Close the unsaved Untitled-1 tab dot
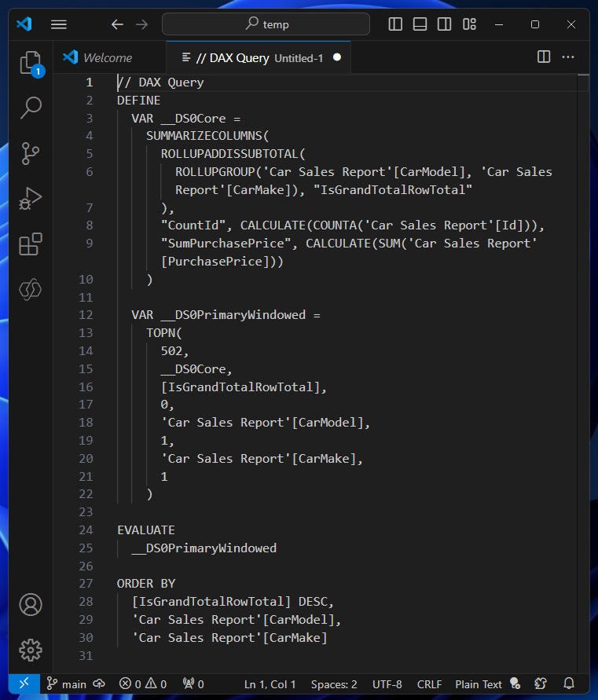 (x=337, y=57)
